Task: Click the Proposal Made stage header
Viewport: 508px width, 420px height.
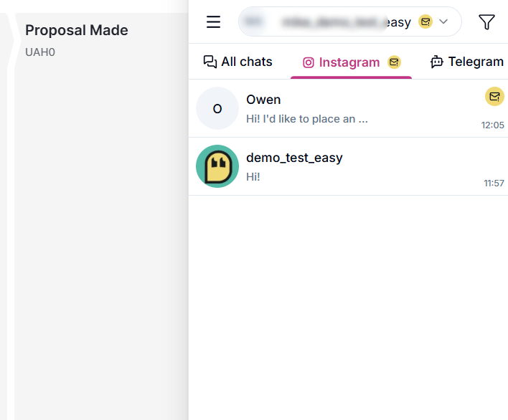Action: 77,30
